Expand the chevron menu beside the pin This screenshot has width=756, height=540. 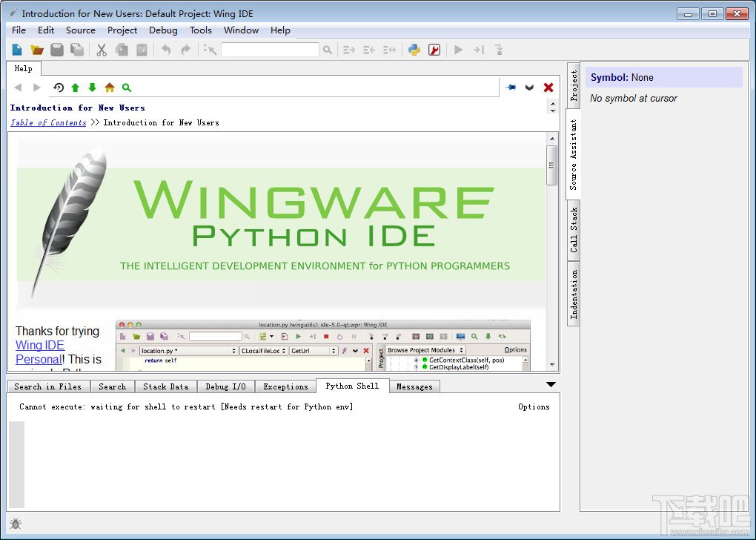[x=530, y=88]
